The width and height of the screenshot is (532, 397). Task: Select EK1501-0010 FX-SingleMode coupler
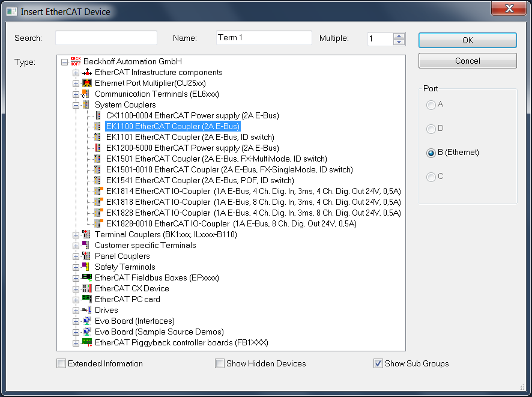tap(229, 169)
